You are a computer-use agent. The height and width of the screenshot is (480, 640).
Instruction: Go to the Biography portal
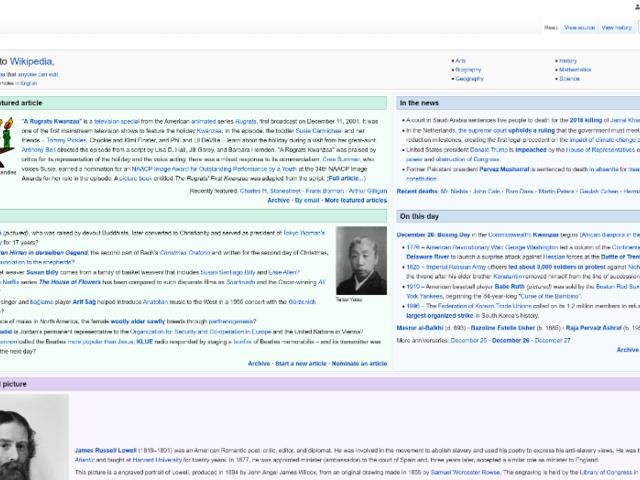coord(468,70)
